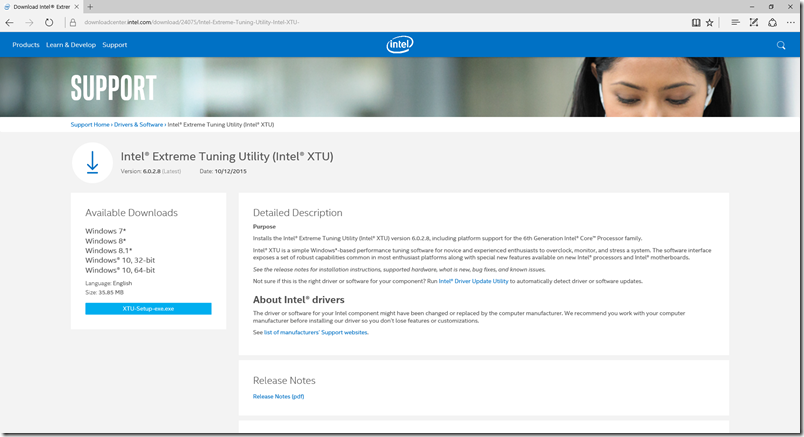The height and width of the screenshot is (437, 804).
Task: Click the SUPPORT banner title
Action: [113, 88]
